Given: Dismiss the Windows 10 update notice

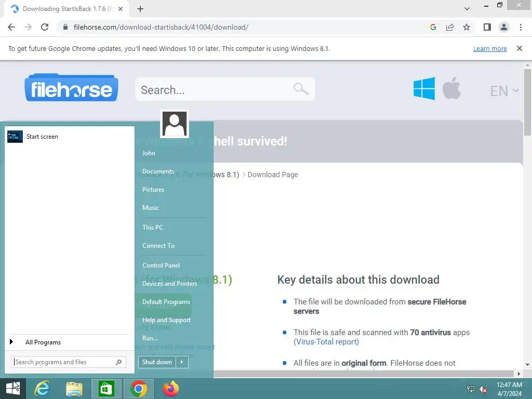Looking at the screenshot, I should point(519,48).
